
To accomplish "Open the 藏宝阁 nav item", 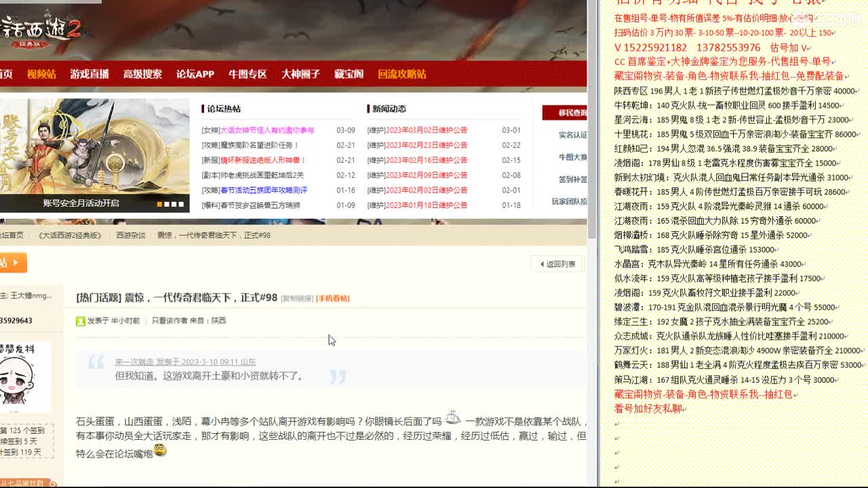I will click(349, 75).
